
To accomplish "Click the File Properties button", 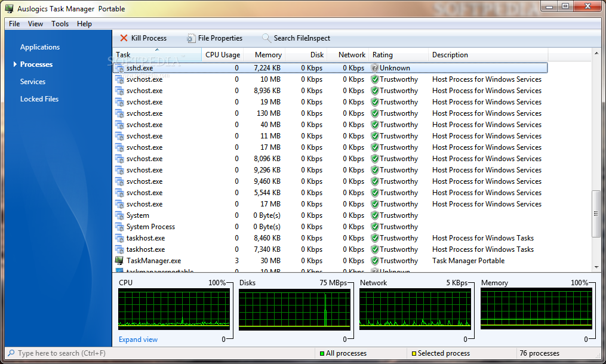I will click(214, 38).
